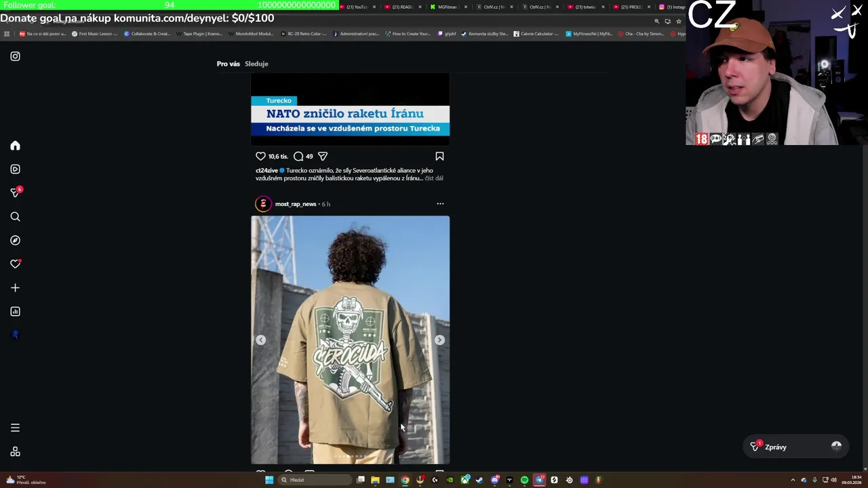Open Messages icon with notification badge
Screen dimensions: 868x488
point(16,192)
